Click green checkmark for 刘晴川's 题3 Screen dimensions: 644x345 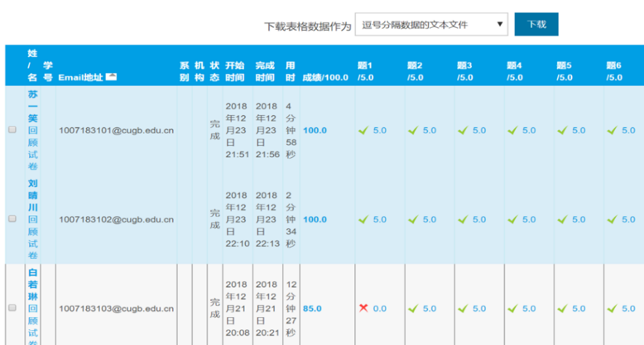tap(463, 219)
